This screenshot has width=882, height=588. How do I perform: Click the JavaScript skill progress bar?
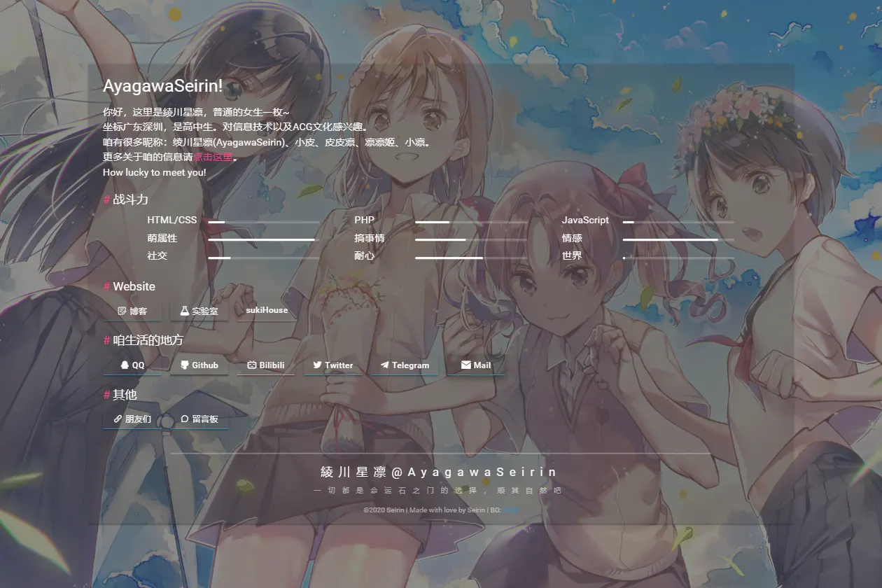point(678,222)
